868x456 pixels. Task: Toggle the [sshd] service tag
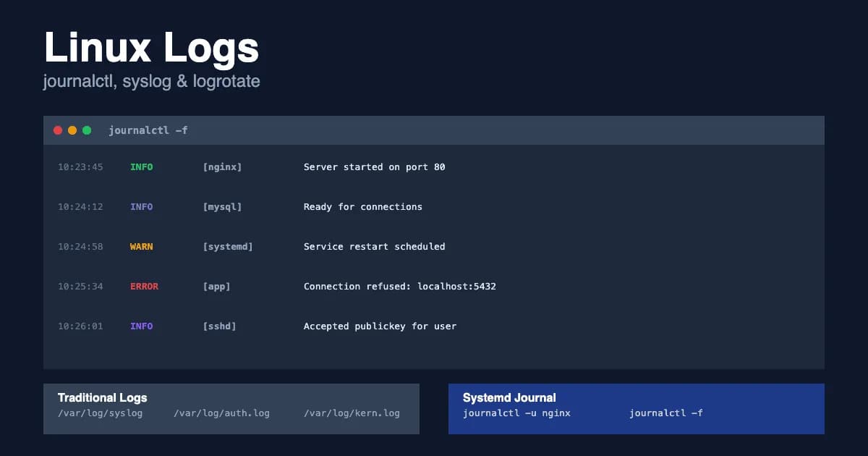pyautogui.click(x=218, y=326)
